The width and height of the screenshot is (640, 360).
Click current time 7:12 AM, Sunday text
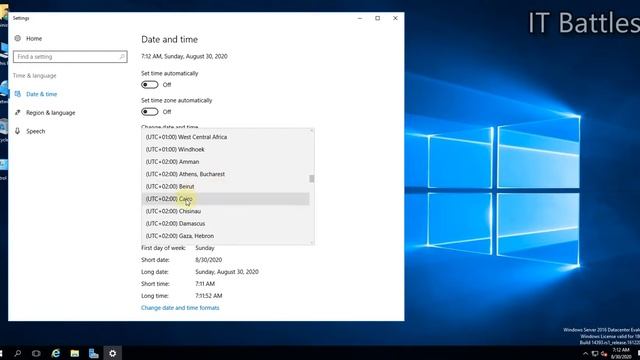coord(184,56)
